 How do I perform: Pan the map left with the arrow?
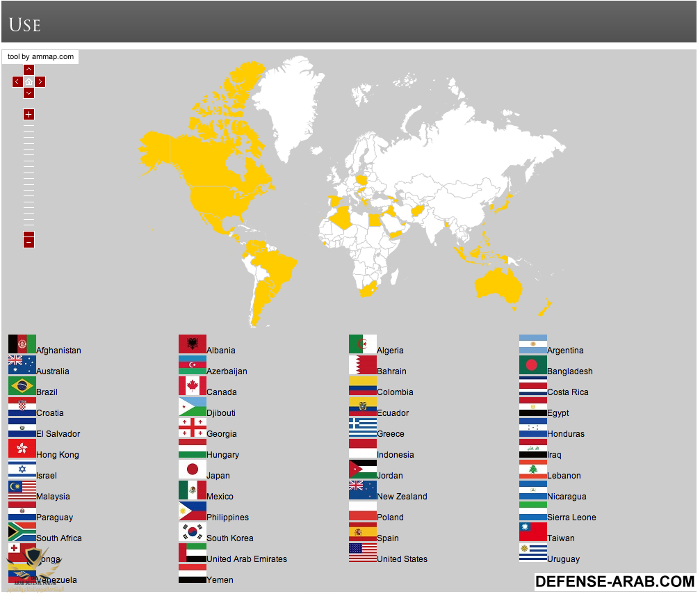(x=17, y=81)
